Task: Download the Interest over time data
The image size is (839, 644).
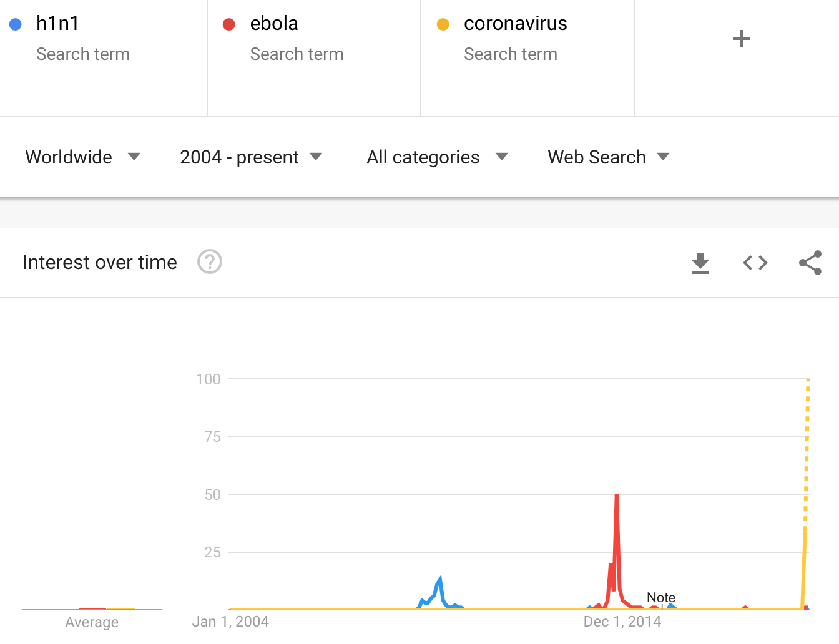Action: (x=700, y=263)
